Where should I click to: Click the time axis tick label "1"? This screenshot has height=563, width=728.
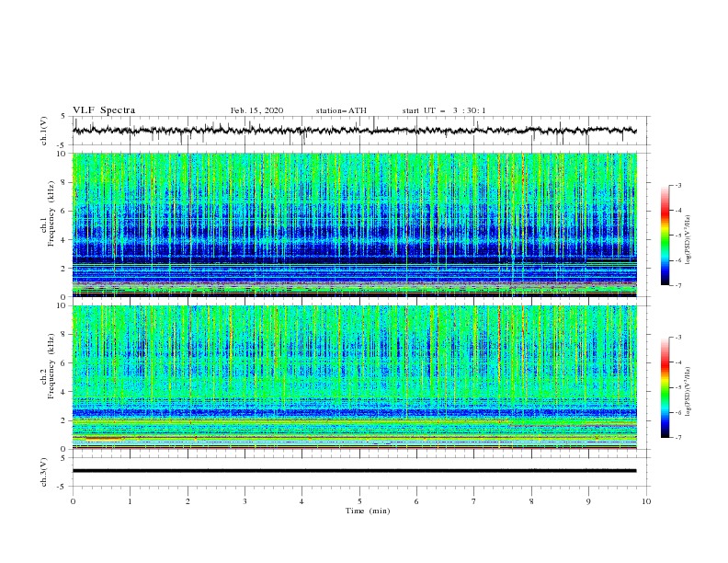pyautogui.click(x=130, y=501)
